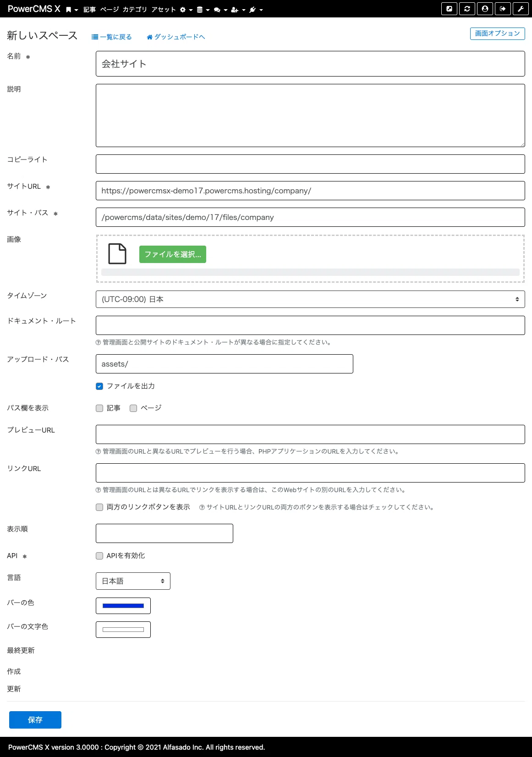
Task: Open 言語 language dropdown
Action: (133, 581)
